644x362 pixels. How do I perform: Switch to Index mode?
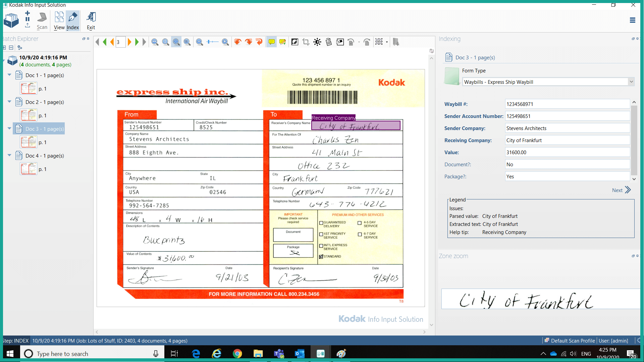coord(72,20)
